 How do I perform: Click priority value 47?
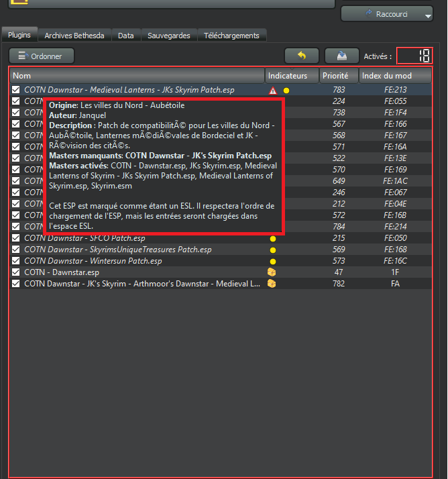(x=339, y=272)
